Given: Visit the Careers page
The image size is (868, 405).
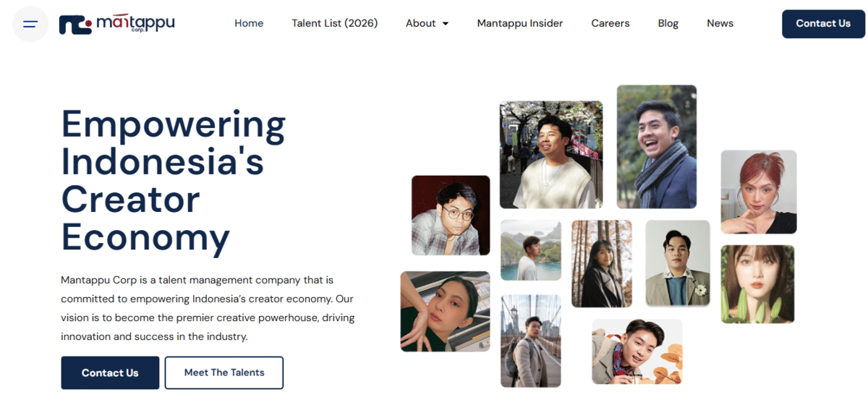Looking at the screenshot, I should click(610, 23).
